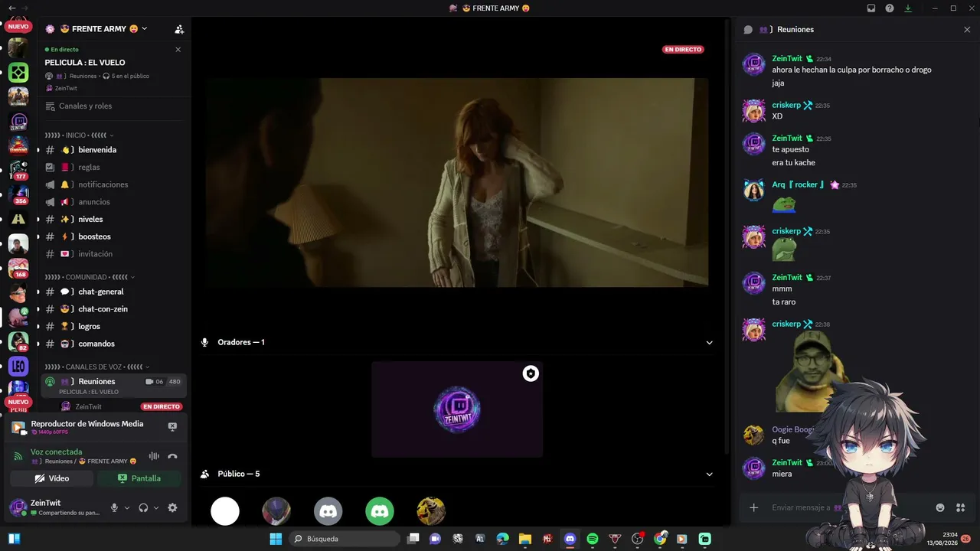The height and width of the screenshot is (551, 980).
Task: Collapse the CANALES DE VOZ category
Action: click(97, 367)
